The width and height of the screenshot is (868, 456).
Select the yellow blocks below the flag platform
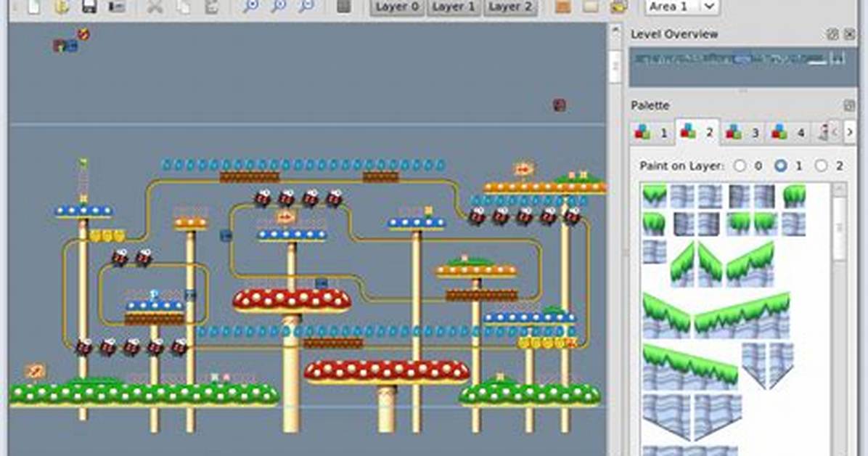point(107,236)
